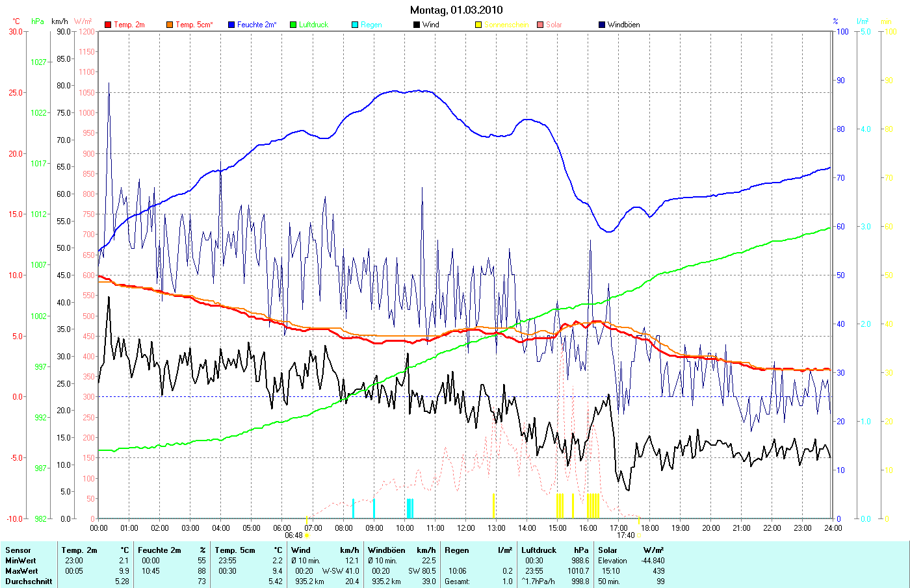
Task: Click the Regen column header in the table
Action: [x=456, y=550]
